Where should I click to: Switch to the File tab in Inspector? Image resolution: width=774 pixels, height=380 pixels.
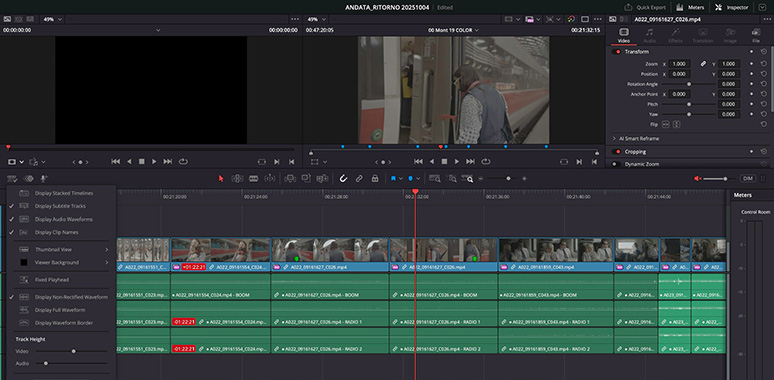click(756, 35)
